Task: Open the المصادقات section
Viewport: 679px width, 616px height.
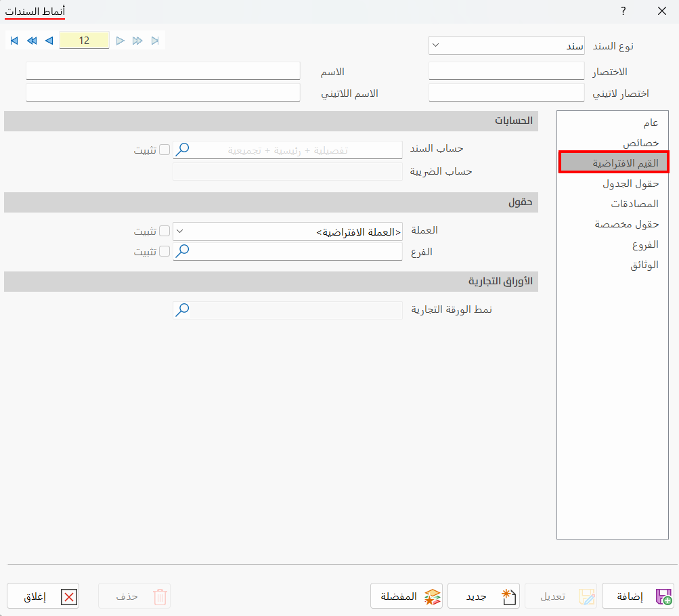Action: point(613,204)
